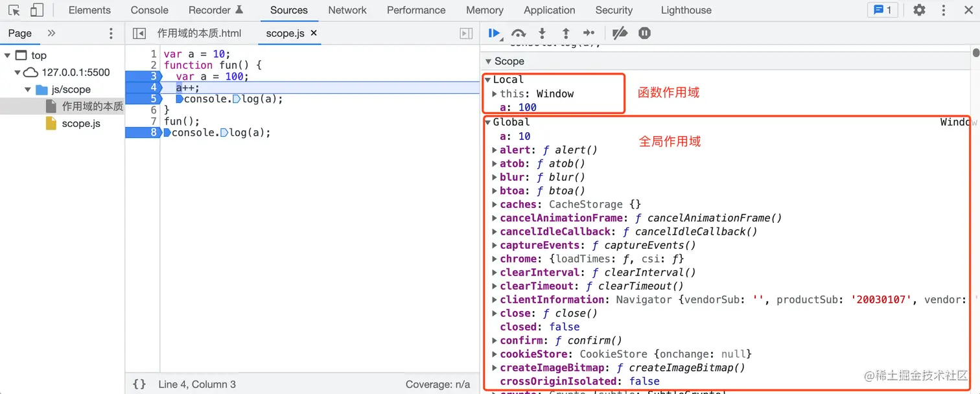The image size is (980, 394).
Task: Select the 'closed: false' property
Action: pos(540,327)
